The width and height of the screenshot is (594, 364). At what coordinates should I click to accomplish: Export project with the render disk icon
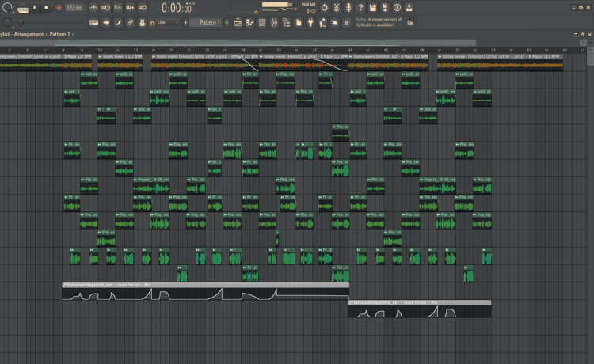click(x=385, y=7)
